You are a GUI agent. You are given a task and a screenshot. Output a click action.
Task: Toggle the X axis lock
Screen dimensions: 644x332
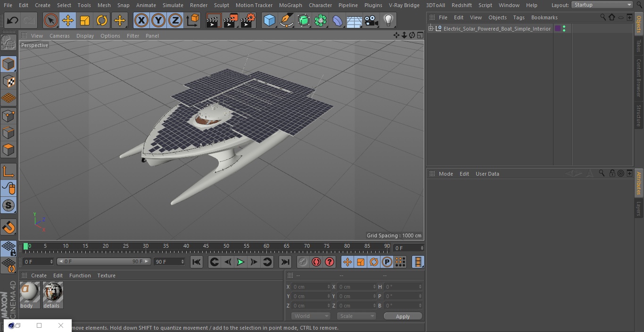(141, 20)
